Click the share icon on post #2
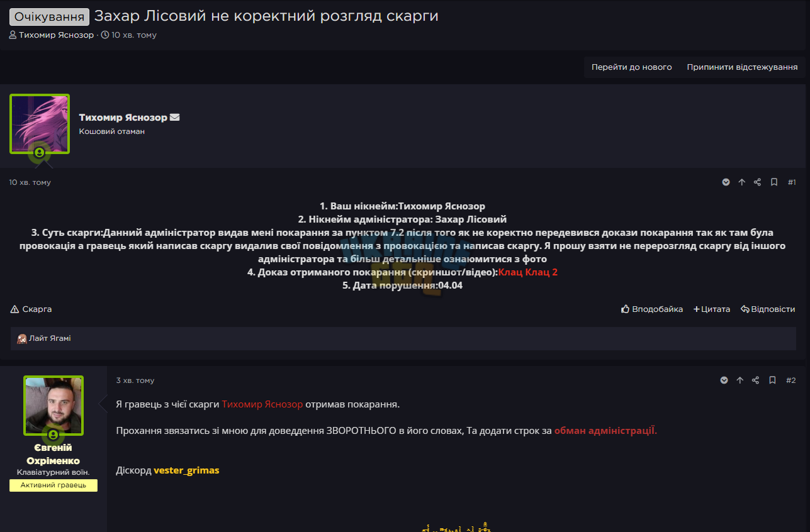Image resolution: width=810 pixels, height=532 pixels. pos(755,380)
